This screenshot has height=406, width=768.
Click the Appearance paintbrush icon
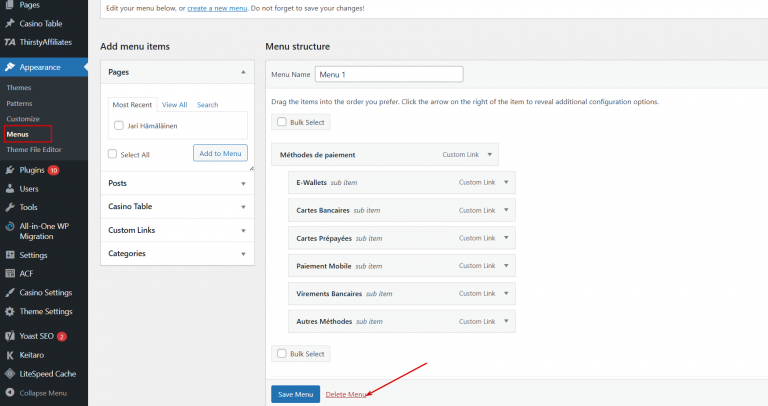pyautogui.click(x=9, y=67)
